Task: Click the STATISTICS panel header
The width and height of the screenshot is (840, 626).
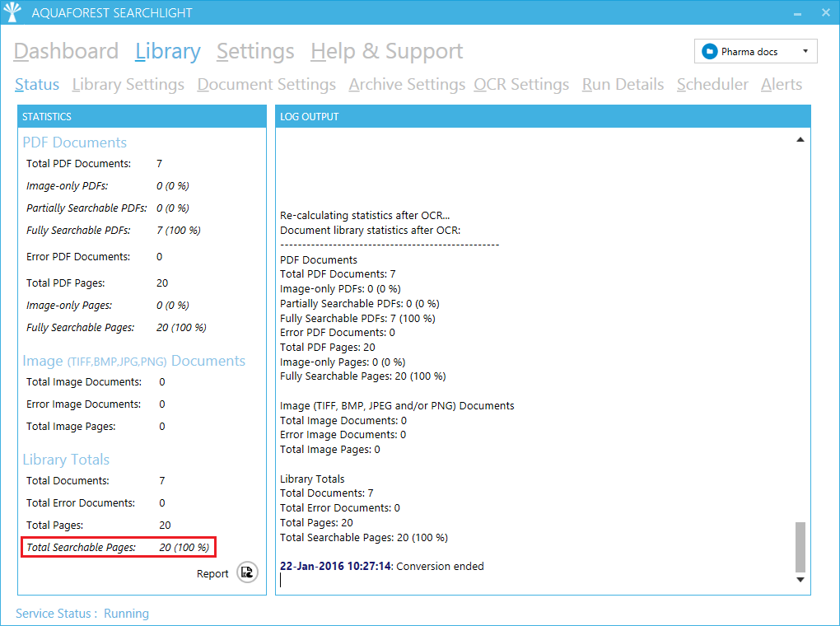Action: tap(142, 116)
